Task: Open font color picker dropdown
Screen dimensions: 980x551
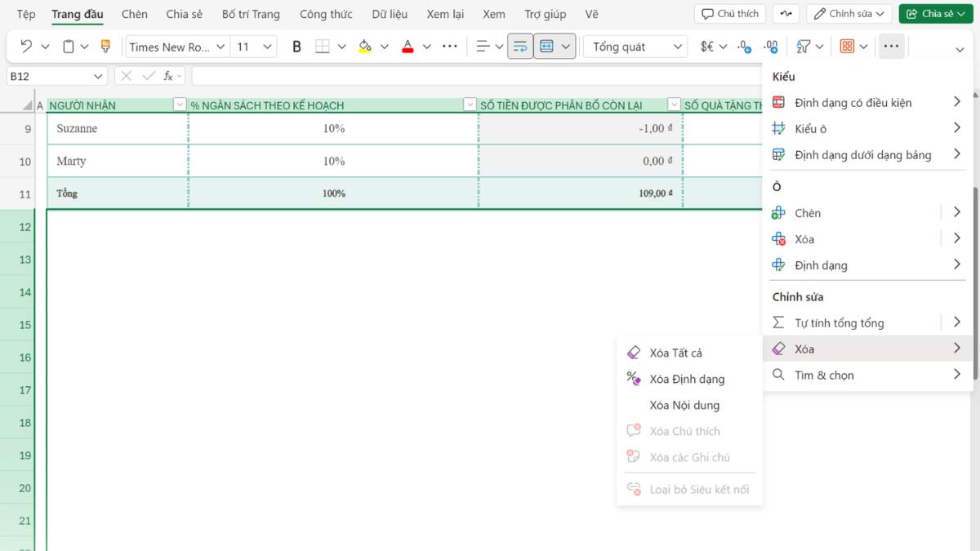Action: (x=427, y=47)
